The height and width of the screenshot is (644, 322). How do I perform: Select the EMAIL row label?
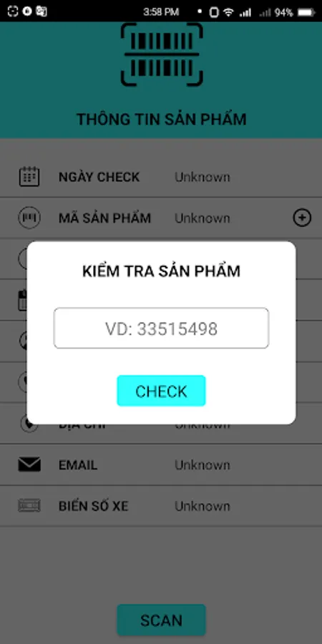(x=78, y=465)
